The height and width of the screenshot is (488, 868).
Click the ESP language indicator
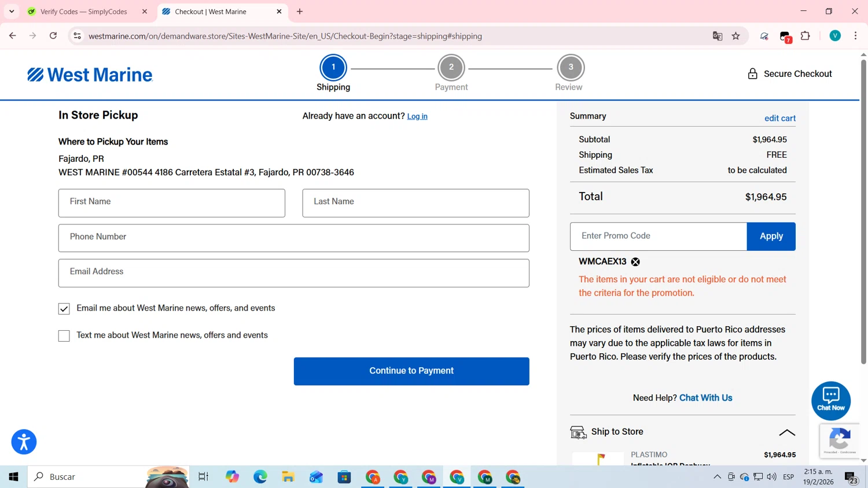pos(788,477)
